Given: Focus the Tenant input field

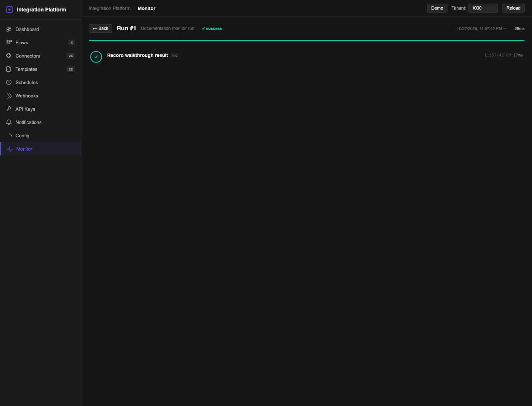Looking at the screenshot, I should click(483, 8).
